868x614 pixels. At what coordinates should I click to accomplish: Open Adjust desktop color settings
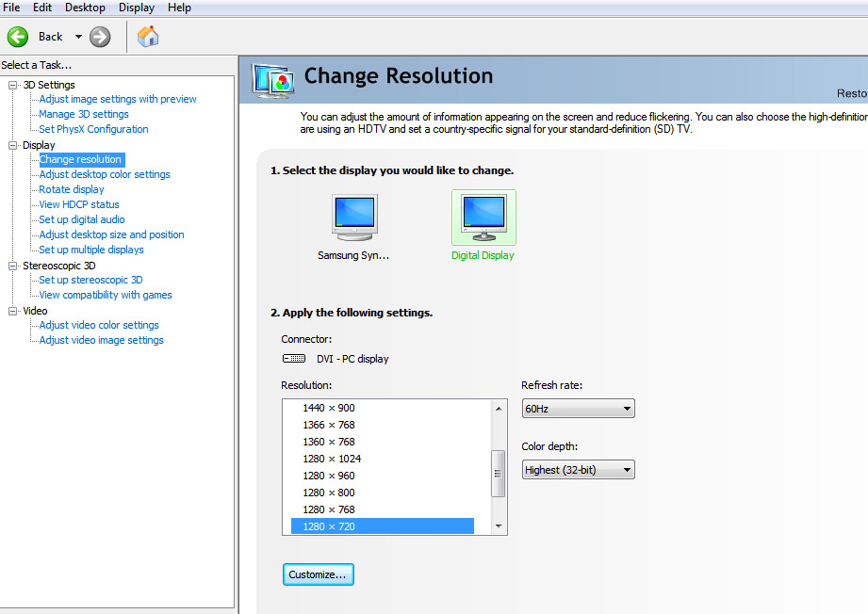pos(105,174)
